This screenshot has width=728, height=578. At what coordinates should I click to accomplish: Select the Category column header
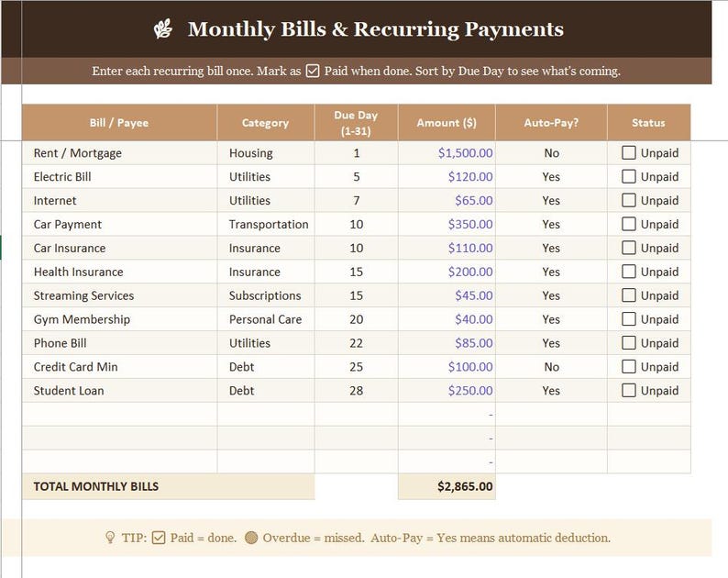pos(266,123)
